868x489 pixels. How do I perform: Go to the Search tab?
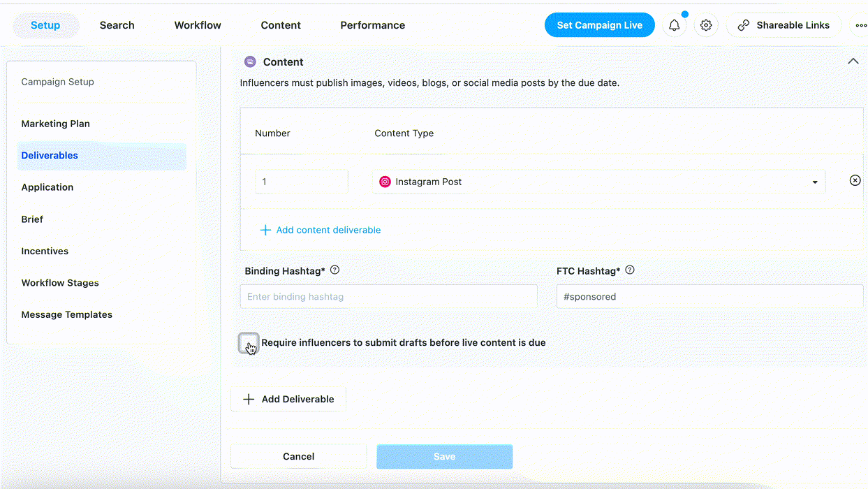click(x=117, y=25)
